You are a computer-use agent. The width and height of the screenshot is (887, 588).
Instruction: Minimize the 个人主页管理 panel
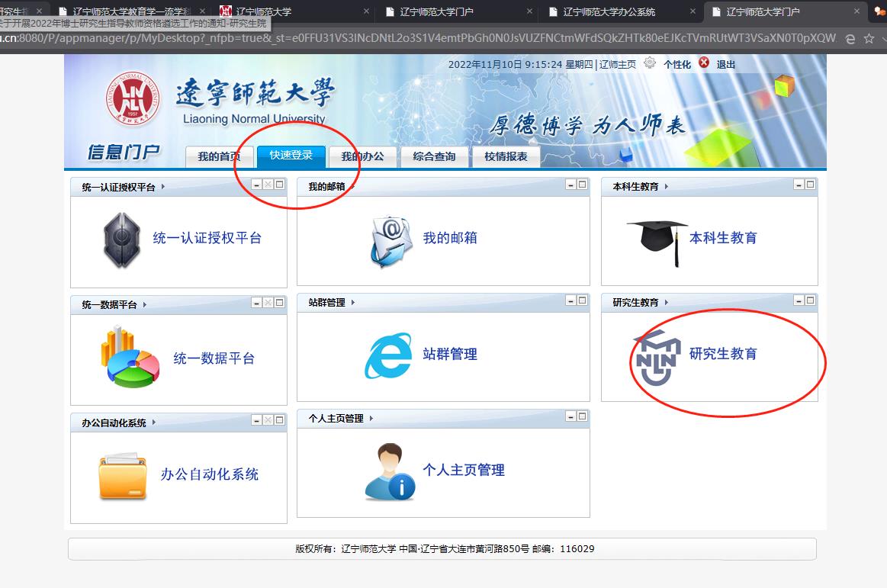point(570,416)
